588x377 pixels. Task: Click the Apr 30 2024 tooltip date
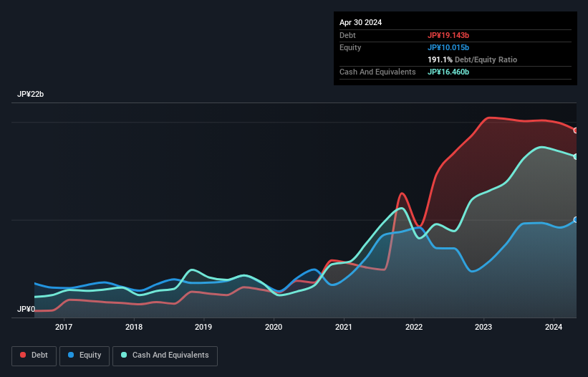[x=361, y=22]
